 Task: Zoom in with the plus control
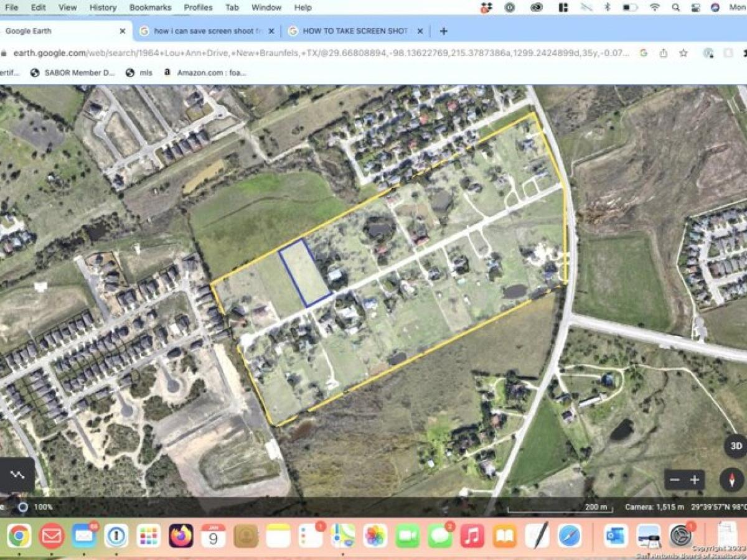click(x=695, y=480)
